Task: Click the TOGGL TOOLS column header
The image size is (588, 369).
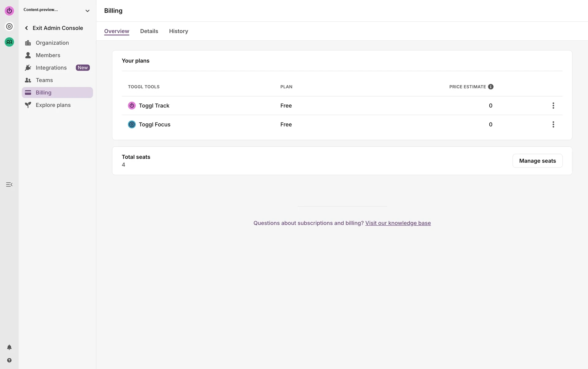Action: [x=144, y=87]
